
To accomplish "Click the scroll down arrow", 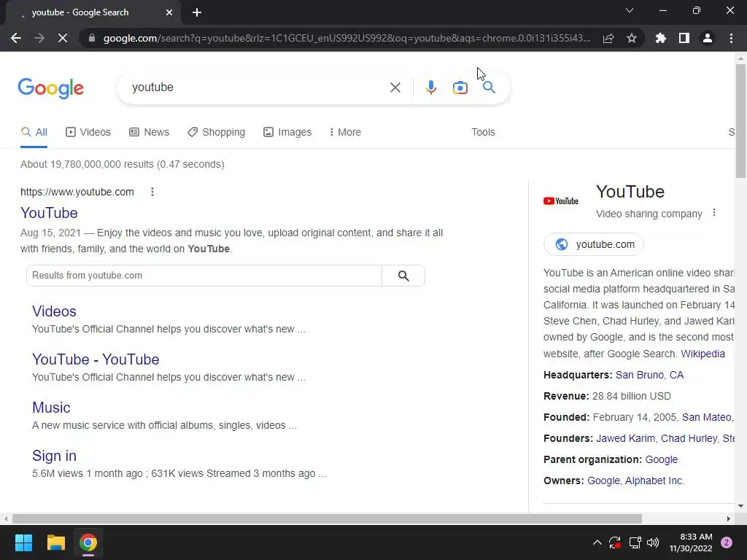I will click(740, 506).
